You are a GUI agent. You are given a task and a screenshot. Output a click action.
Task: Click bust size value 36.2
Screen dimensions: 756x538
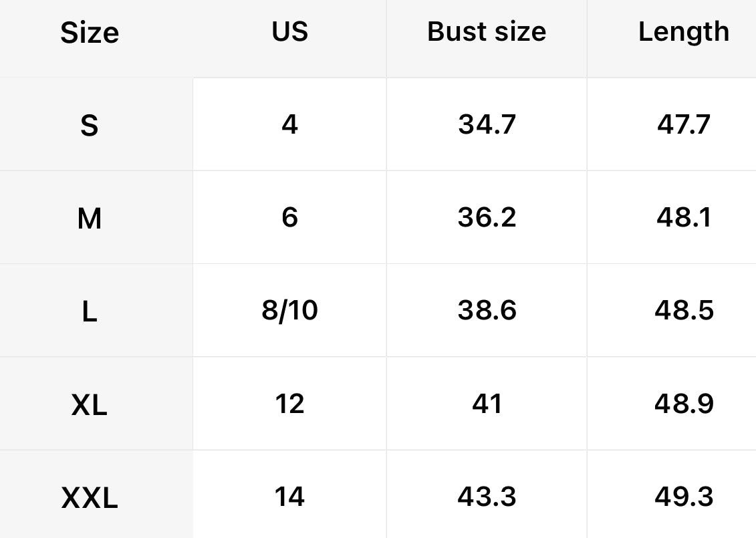[x=487, y=217]
